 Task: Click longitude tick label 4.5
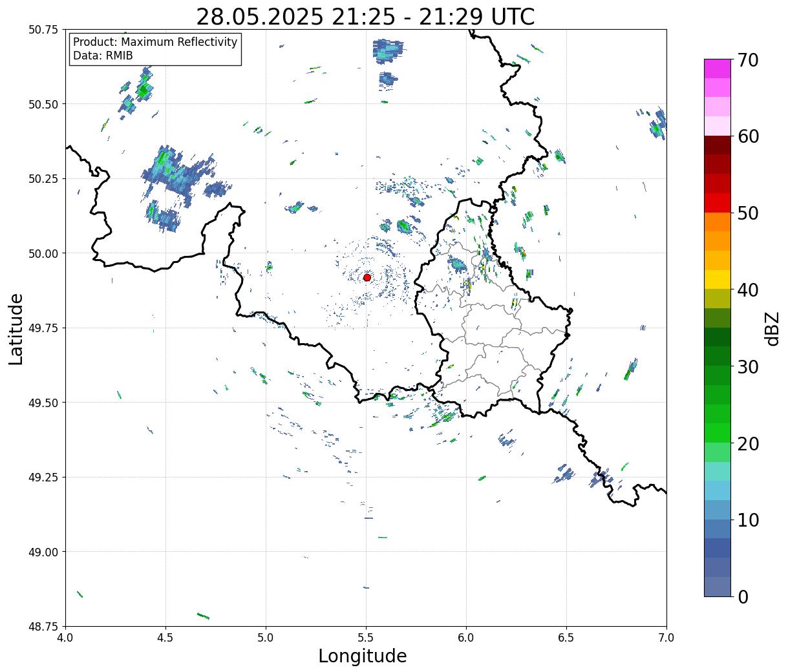[165, 638]
